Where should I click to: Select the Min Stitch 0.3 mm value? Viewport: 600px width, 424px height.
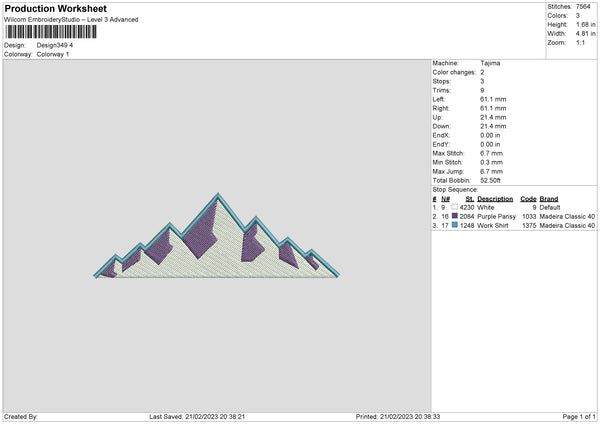pyautogui.click(x=491, y=163)
